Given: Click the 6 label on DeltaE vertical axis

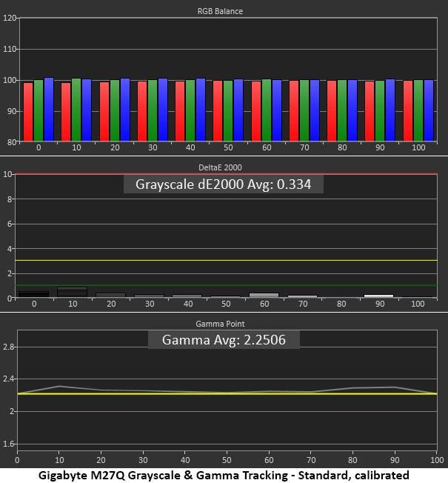Looking at the screenshot, I should [x=10, y=224].
